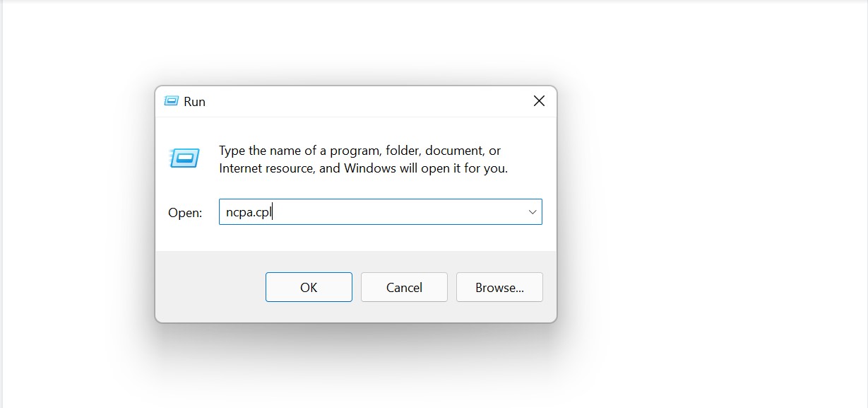
Task: Click the large Run program icon
Action: (x=184, y=158)
